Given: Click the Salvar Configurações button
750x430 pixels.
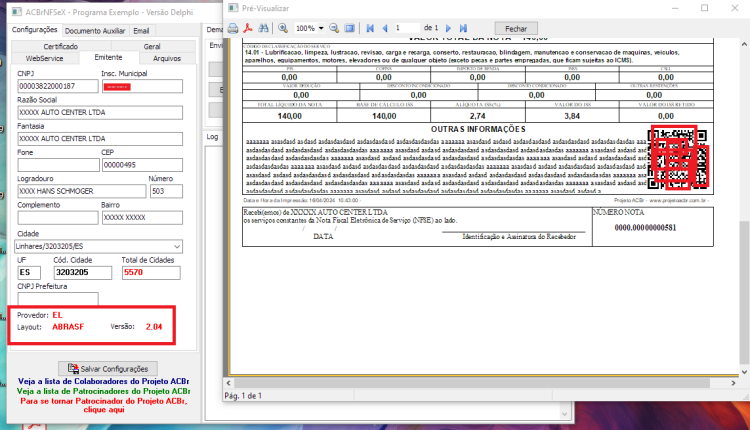Looking at the screenshot, I should pos(108,369).
